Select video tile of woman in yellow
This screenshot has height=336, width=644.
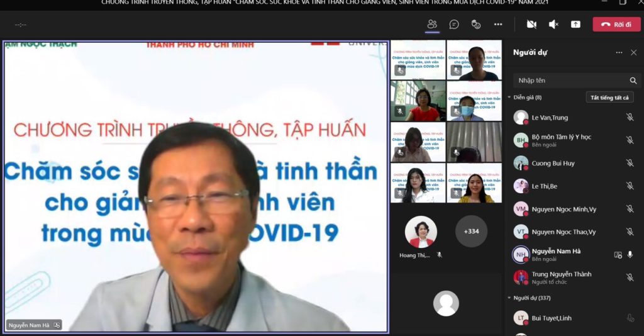(x=474, y=183)
